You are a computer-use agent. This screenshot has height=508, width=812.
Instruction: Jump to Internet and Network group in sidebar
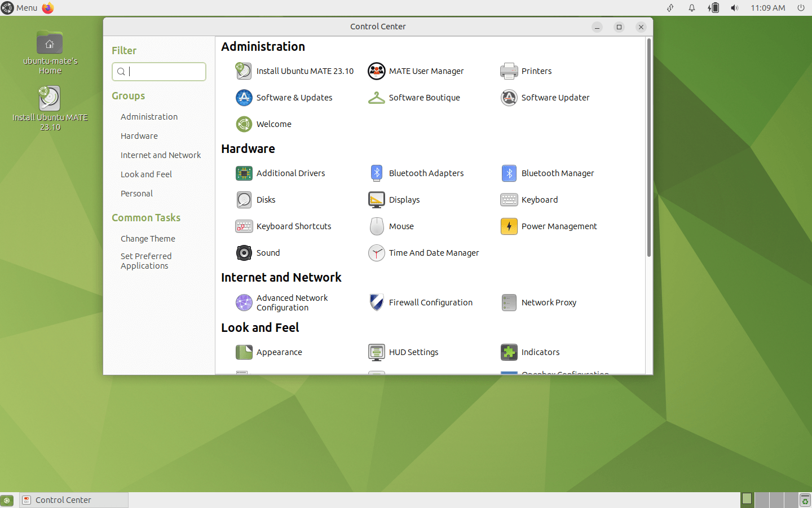(161, 155)
